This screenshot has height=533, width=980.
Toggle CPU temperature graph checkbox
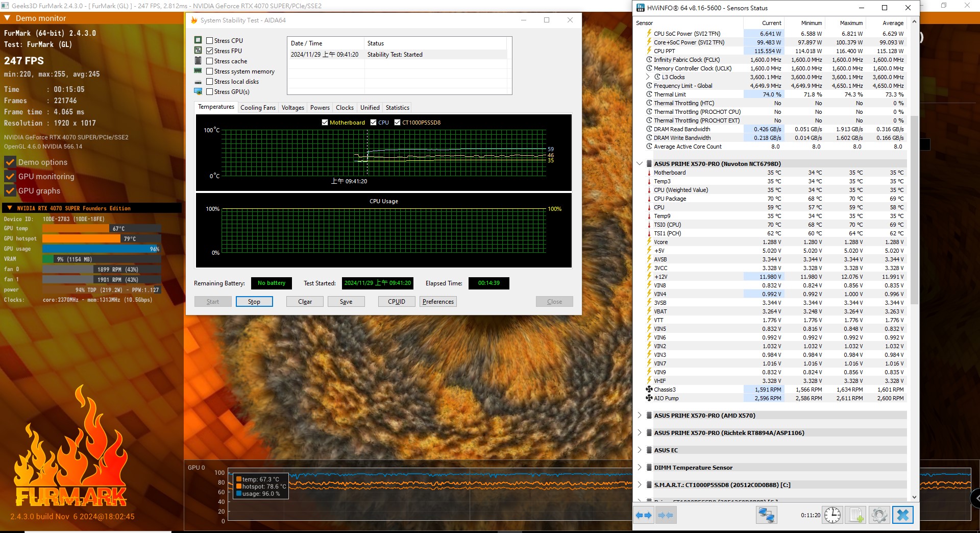pos(373,123)
